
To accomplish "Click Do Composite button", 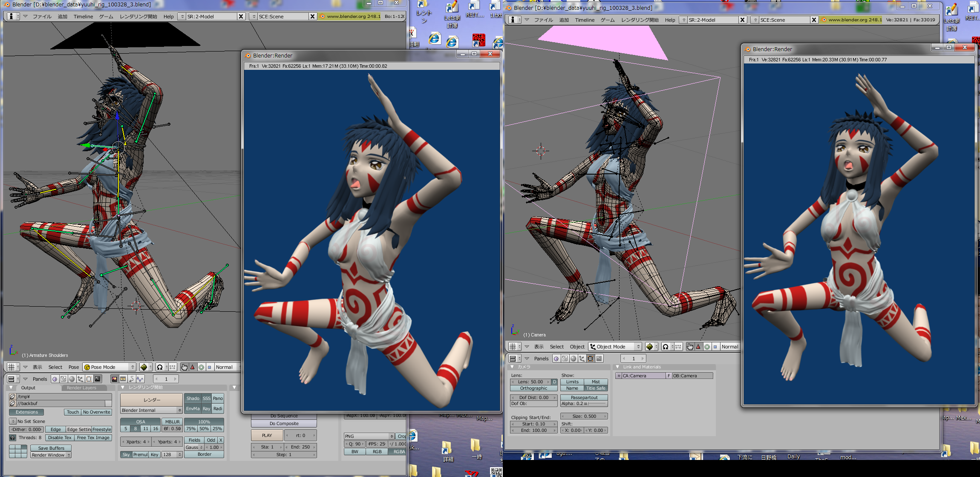I will coord(284,424).
